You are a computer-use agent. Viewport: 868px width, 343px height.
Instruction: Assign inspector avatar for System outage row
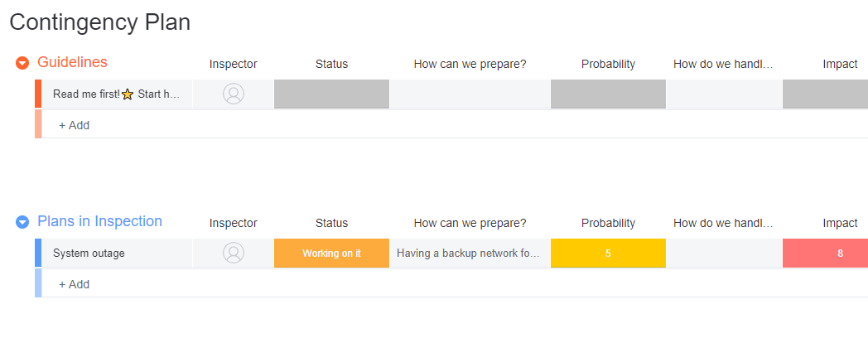[234, 253]
